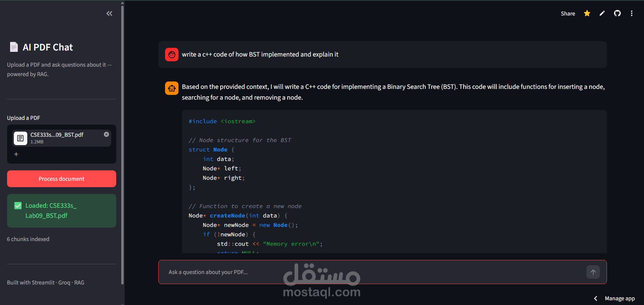Click the 'powered by RAG' subtitle text
644x305 pixels.
[x=28, y=74]
